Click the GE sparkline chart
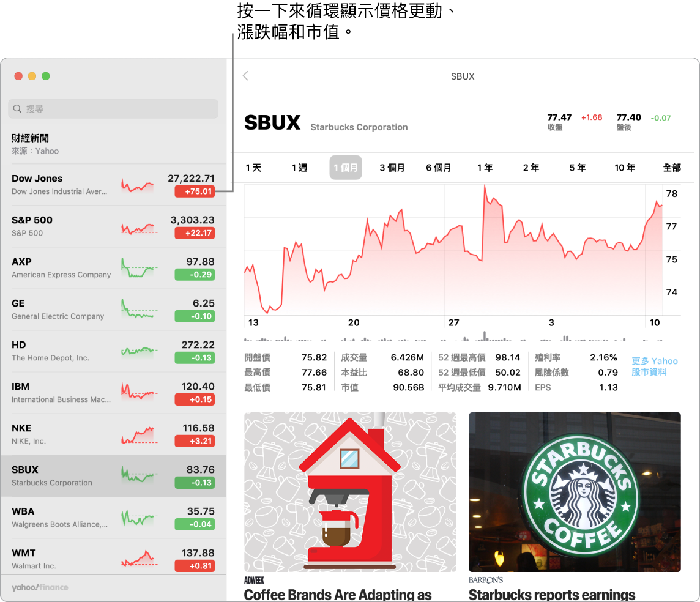 pos(140,309)
